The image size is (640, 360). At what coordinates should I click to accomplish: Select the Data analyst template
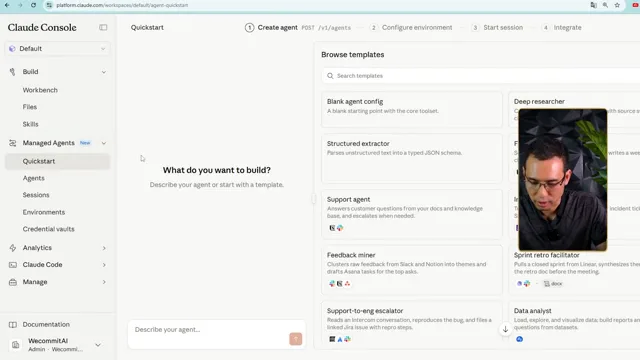click(574, 325)
